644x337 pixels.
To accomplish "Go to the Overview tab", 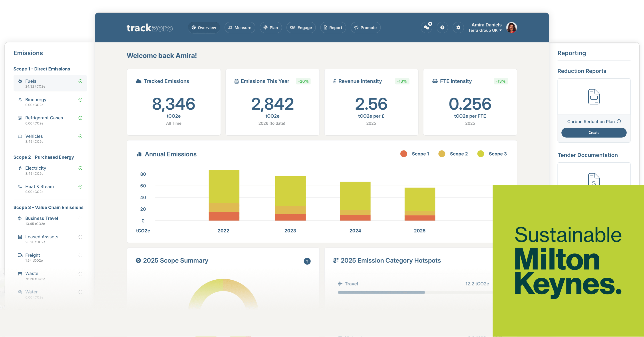I will [x=204, y=28].
